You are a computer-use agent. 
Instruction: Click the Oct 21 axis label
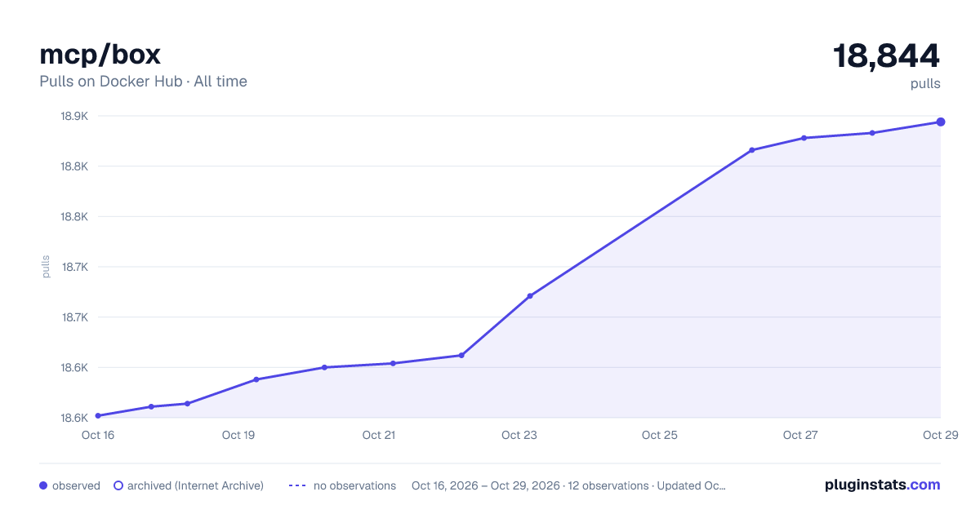tap(379, 435)
